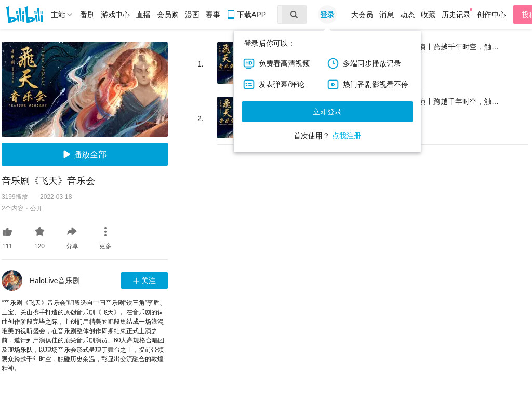Open 漫画 in top navigation
The width and height of the screenshot is (532, 399).
(192, 15)
